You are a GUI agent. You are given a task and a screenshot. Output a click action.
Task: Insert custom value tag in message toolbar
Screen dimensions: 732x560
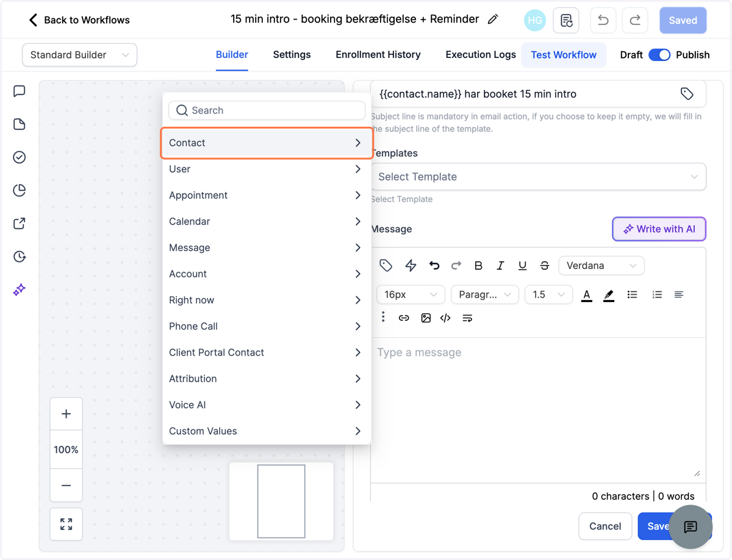(386, 265)
